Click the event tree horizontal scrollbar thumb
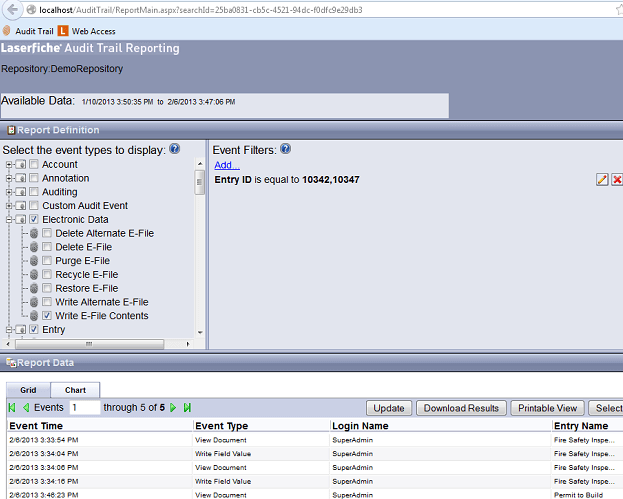The height and width of the screenshot is (499, 623). 89,344
